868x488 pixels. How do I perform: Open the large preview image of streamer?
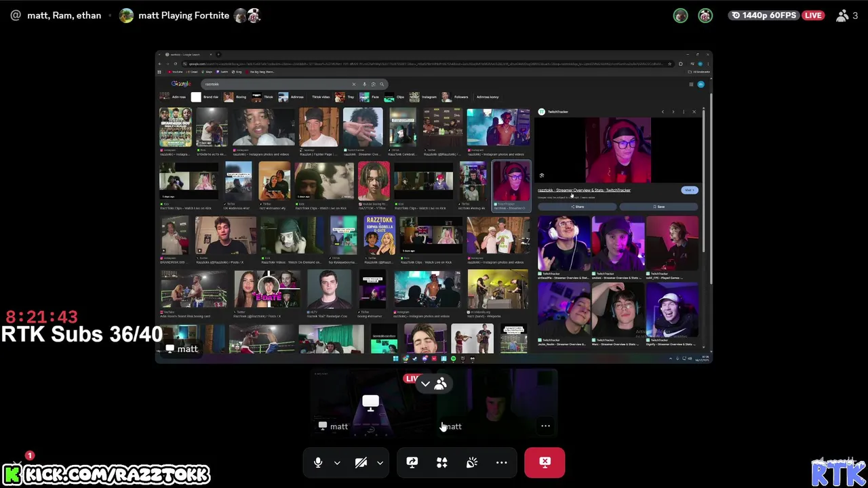click(x=618, y=150)
